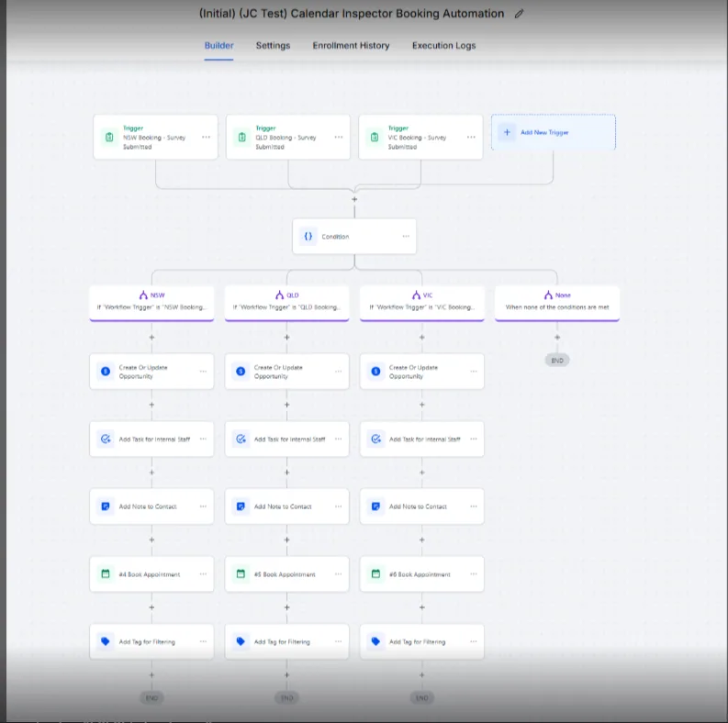
Task: View the Execution Logs tab
Action: (443, 46)
